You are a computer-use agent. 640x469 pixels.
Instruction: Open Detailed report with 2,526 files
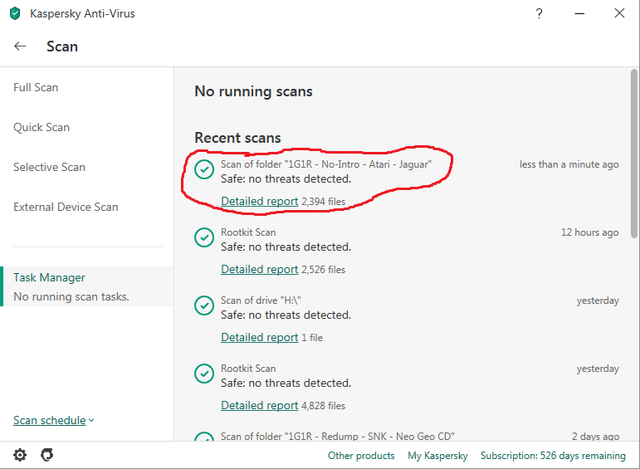(x=260, y=269)
